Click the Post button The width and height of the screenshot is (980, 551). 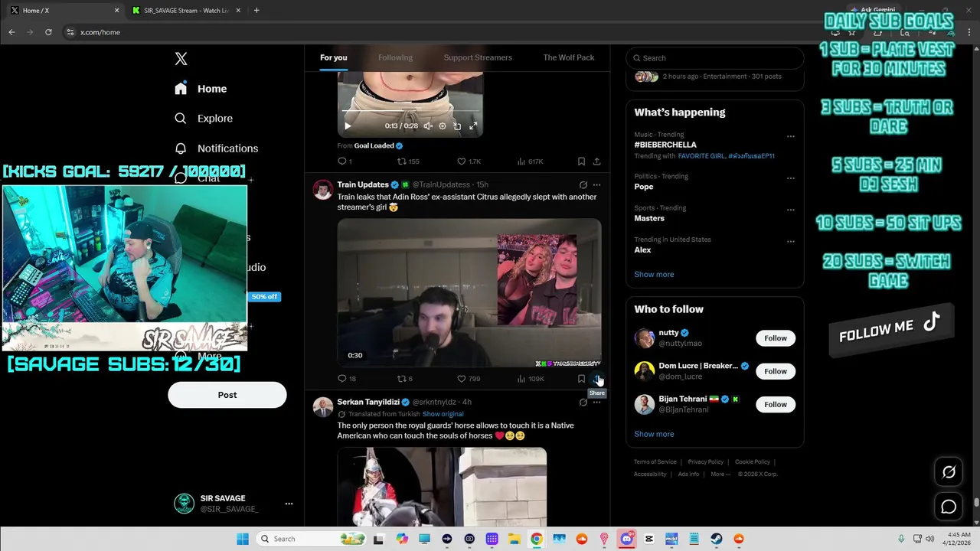point(227,395)
